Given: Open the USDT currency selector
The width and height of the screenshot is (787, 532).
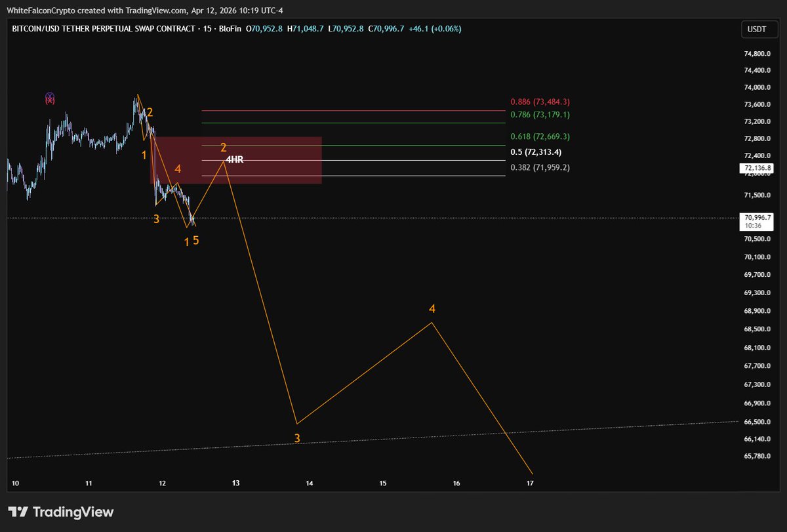Looking at the screenshot, I should click(758, 30).
